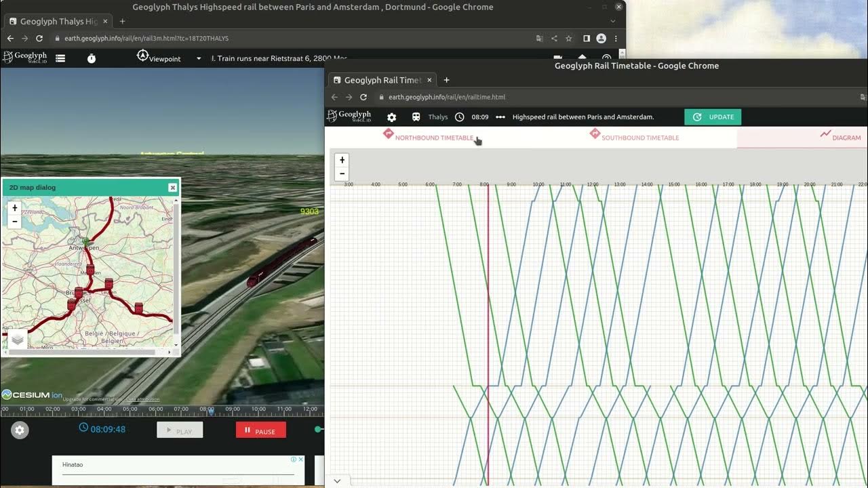The width and height of the screenshot is (868, 488).
Task: Expand the Viewpoint dropdown arrow
Action: 199,58
